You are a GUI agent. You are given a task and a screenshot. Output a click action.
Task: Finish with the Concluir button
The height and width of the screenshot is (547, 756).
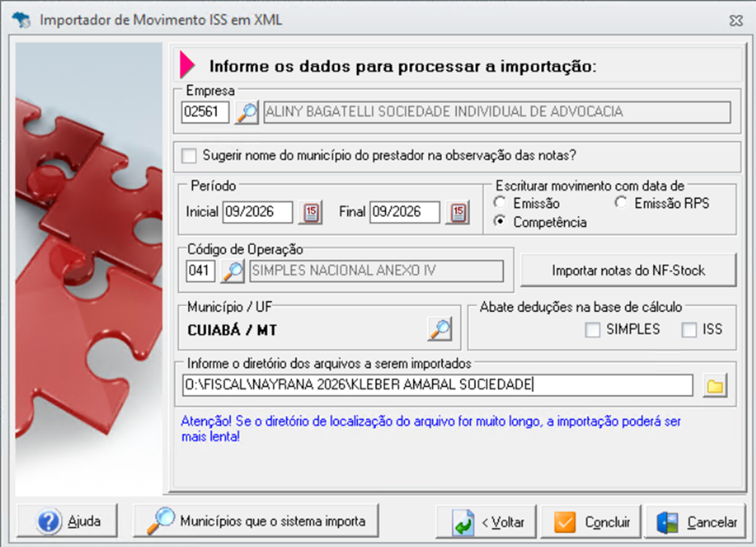pos(590,522)
